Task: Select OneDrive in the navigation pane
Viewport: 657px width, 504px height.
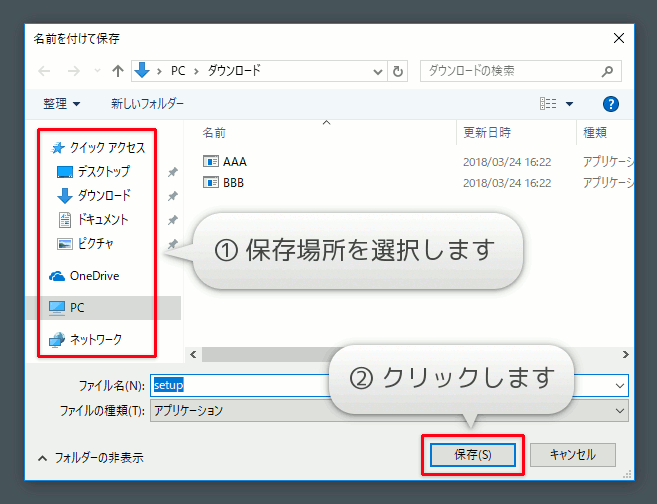Action: pyautogui.click(x=94, y=275)
